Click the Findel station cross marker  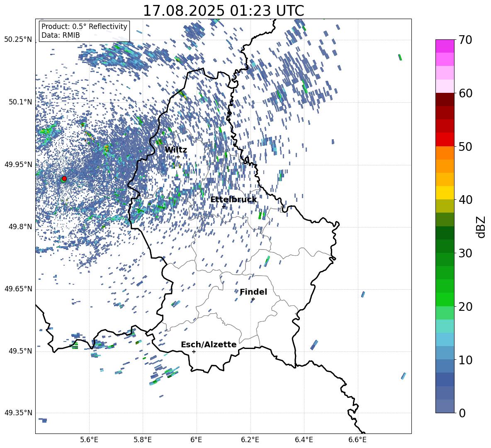tap(253, 299)
